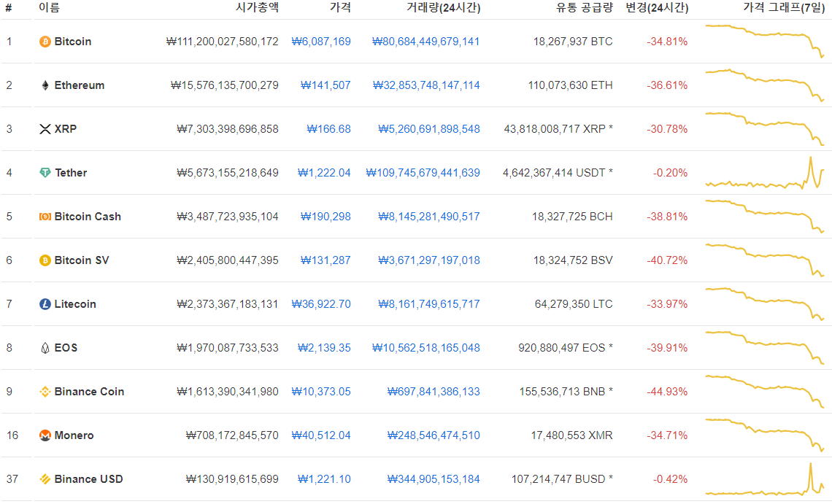The height and width of the screenshot is (504, 832).
Task: Click the Bitcoin coin logo icon
Action: 45,42
